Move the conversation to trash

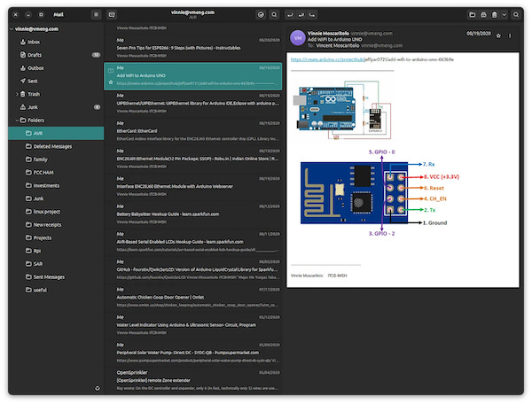(495, 14)
